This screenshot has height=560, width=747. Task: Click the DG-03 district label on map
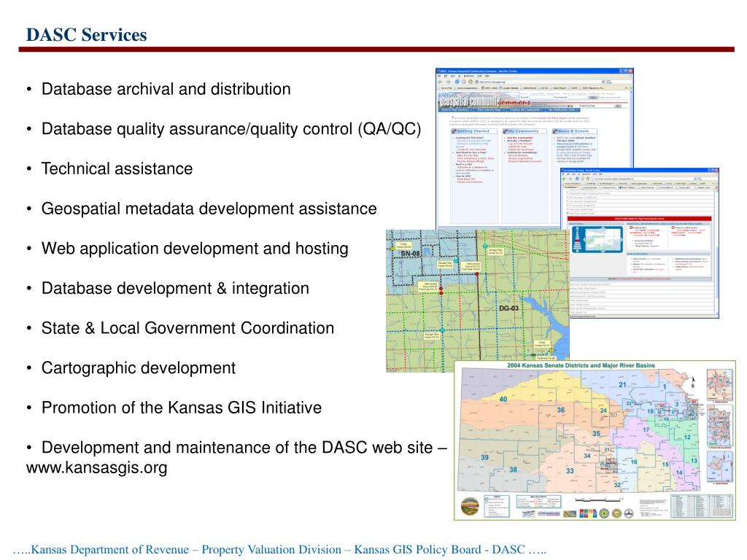[x=509, y=308]
